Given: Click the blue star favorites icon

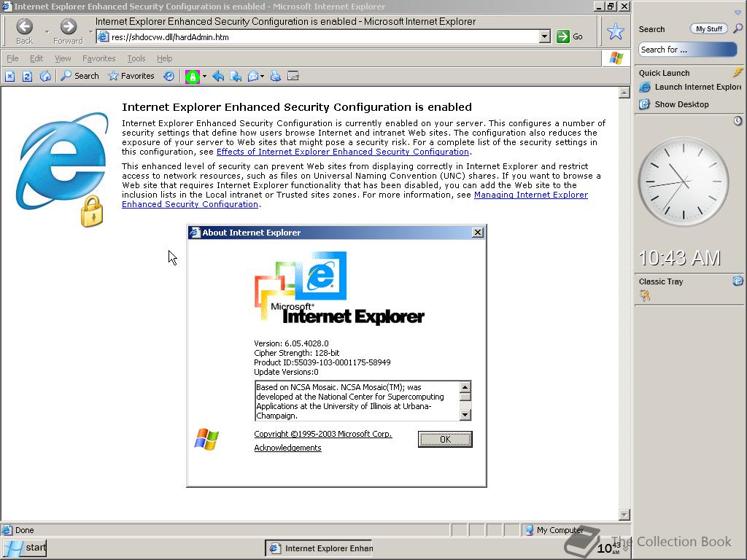Looking at the screenshot, I should (615, 32).
